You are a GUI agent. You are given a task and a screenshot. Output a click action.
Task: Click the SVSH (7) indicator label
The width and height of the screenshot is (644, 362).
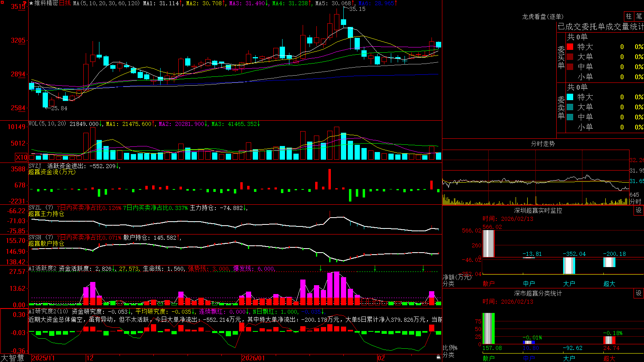pyautogui.click(x=41, y=238)
